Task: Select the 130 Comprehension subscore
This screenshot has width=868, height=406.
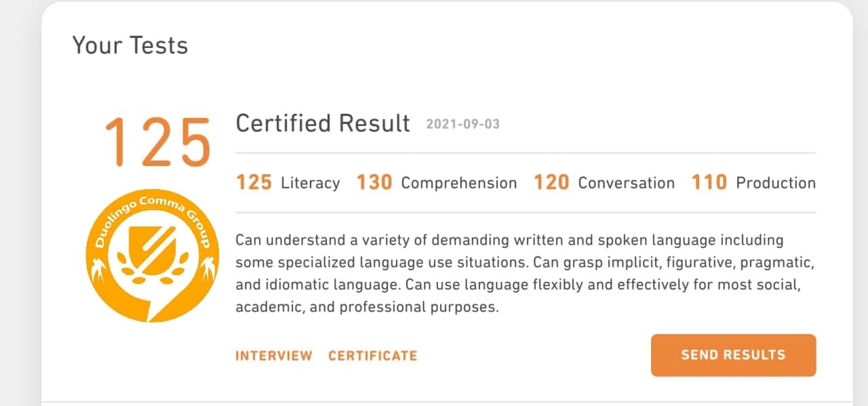Action: pyautogui.click(x=437, y=182)
